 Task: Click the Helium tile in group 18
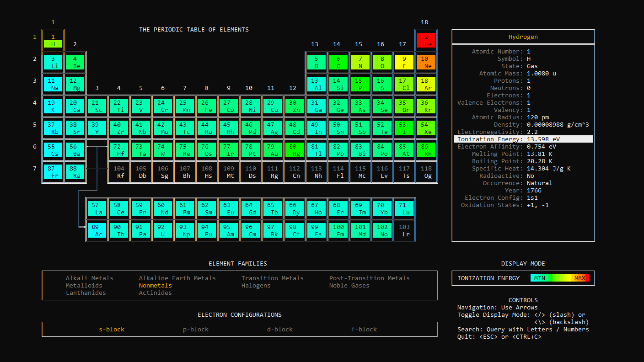tap(426, 40)
